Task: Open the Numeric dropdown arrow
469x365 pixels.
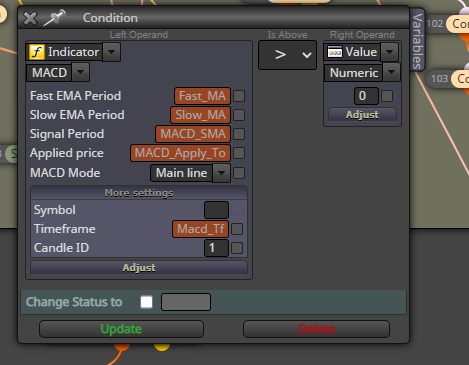Action: (391, 73)
